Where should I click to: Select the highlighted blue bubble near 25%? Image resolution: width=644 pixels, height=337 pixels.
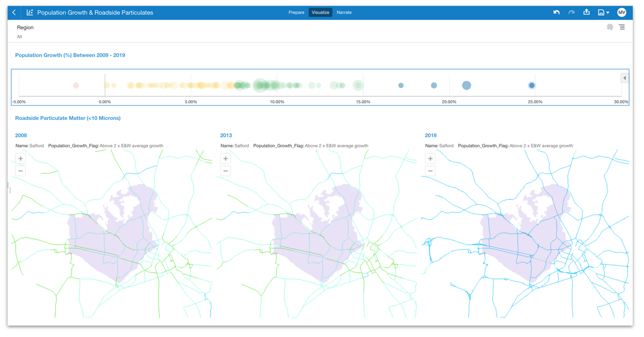[532, 85]
